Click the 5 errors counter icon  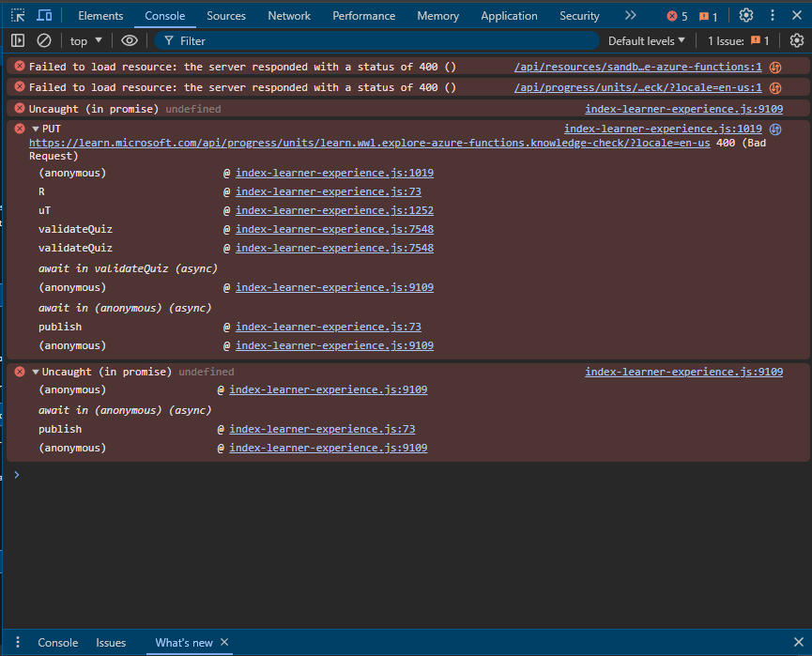pos(678,16)
